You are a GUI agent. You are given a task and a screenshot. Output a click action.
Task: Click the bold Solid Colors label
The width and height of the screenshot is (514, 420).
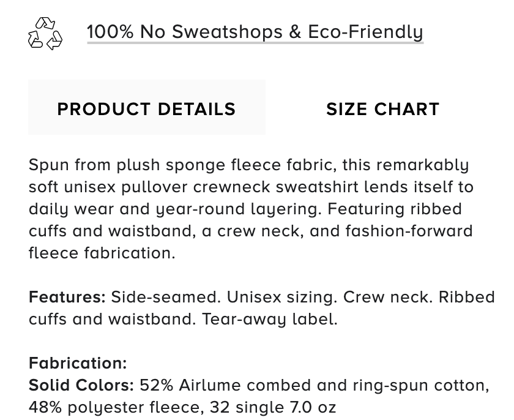81,385
